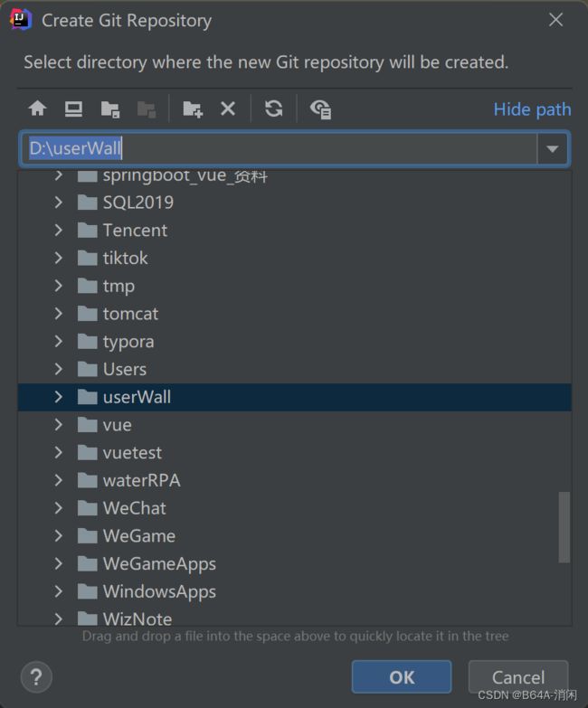
Task: Delete selected folder with X icon
Action: [x=228, y=109]
